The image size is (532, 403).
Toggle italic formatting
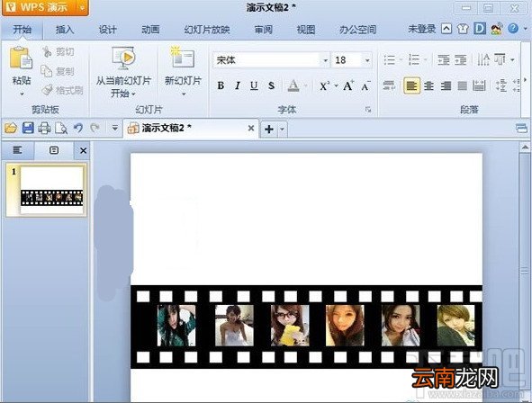(238, 85)
